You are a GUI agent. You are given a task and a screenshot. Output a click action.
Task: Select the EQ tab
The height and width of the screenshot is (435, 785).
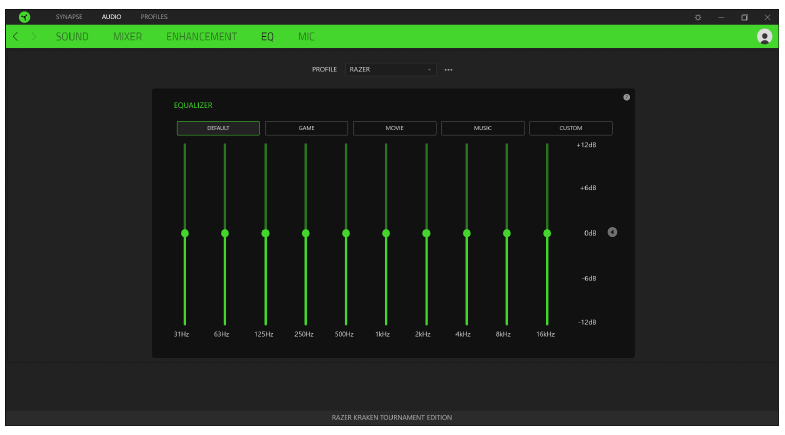pyautogui.click(x=267, y=37)
